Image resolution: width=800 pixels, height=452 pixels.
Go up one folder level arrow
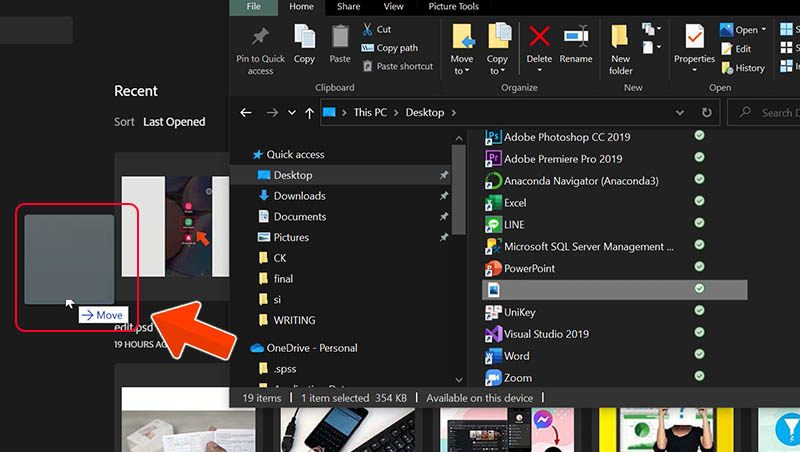click(308, 113)
